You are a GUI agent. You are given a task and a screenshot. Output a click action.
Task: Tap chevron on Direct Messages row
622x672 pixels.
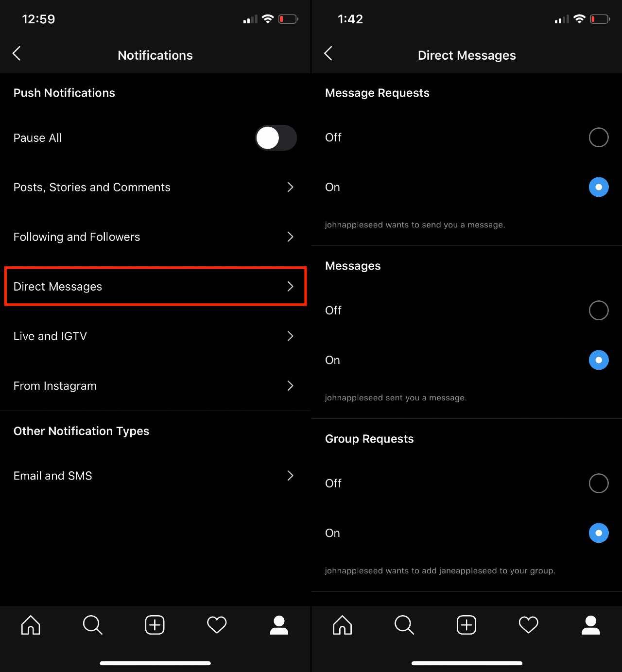tap(290, 286)
